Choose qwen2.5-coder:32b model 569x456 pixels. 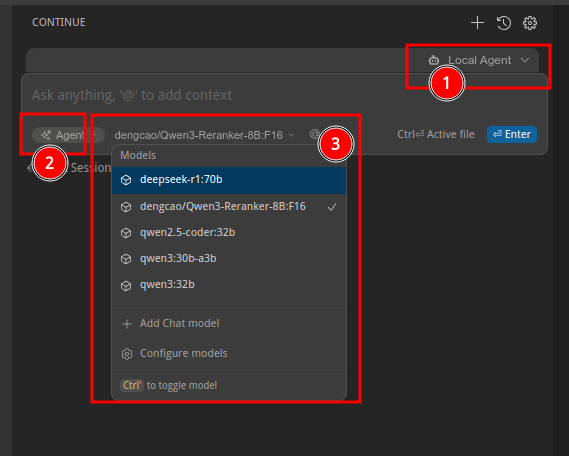coord(229,233)
